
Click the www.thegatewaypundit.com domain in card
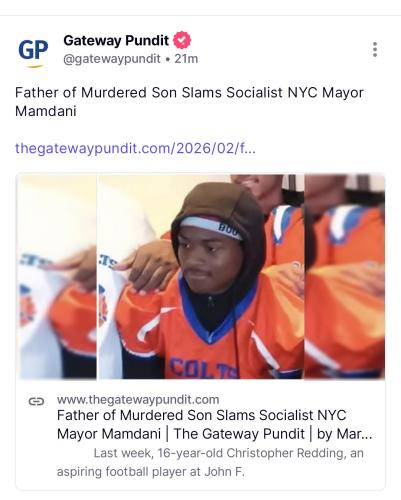(138, 399)
